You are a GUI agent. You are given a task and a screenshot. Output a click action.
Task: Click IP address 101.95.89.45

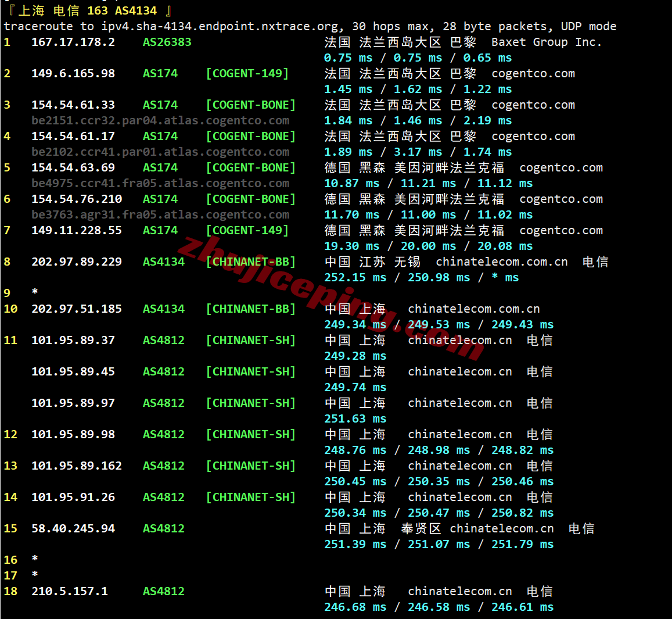pos(73,371)
